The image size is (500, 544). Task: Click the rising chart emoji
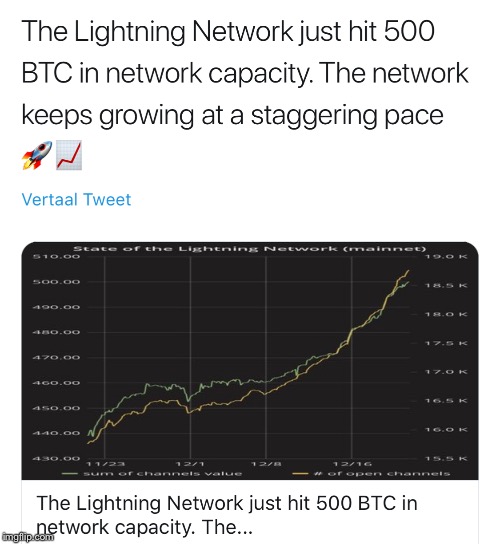click(x=69, y=155)
